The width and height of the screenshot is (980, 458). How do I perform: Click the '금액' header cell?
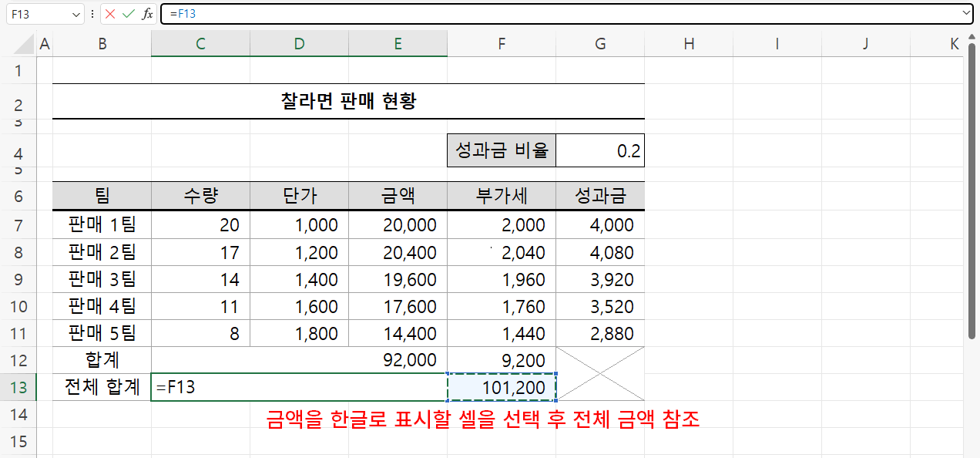coord(398,196)
